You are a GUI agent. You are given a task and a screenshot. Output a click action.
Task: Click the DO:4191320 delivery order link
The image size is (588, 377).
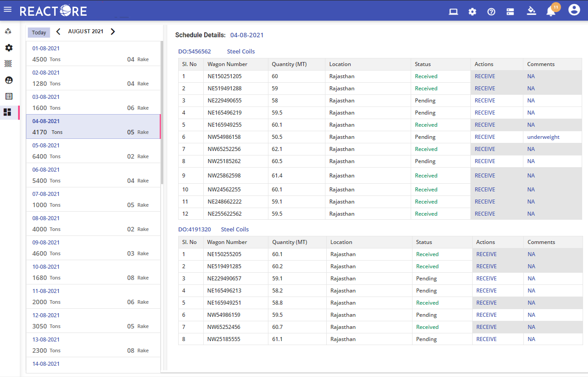pos(194,230)
